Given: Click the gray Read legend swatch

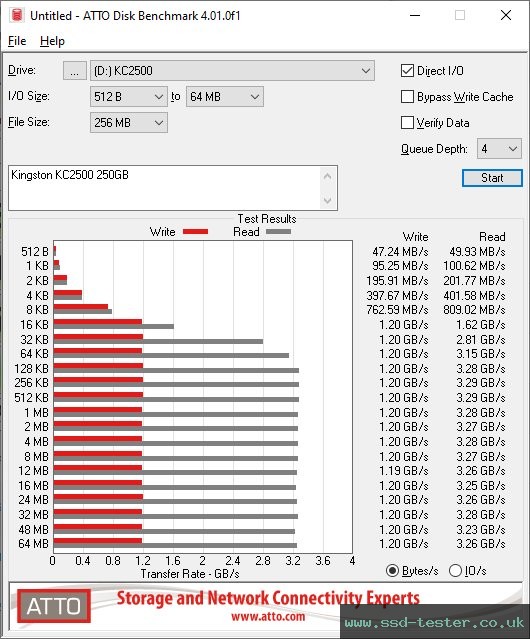Looking at the screenshot, I should click(x=279, y=231).
